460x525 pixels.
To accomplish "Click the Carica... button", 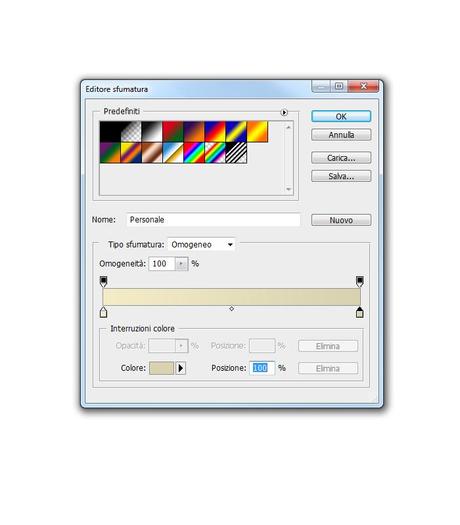I will [x=341, y=158].
